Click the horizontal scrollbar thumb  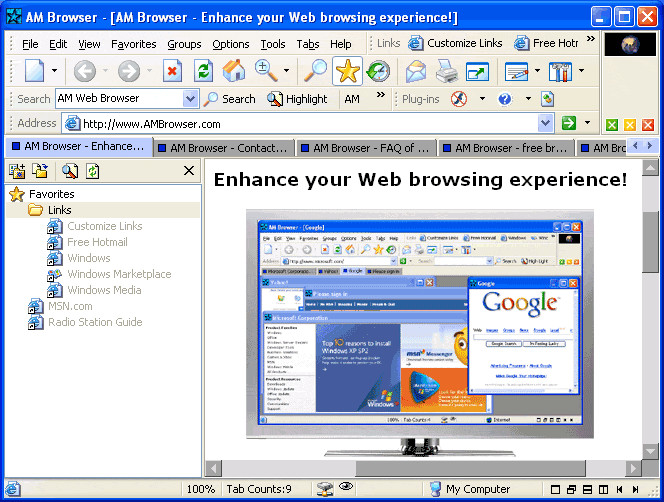pyautogui.click(x=470, y=468)
